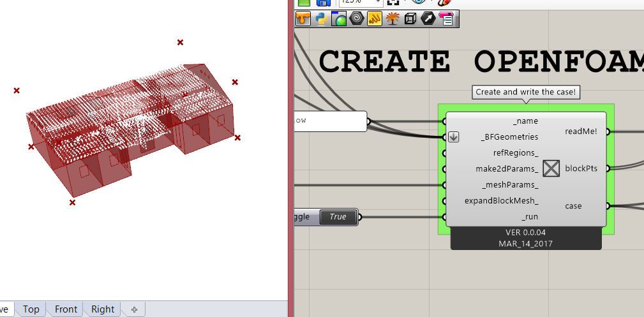The height and width of the screenshot is (317, 644).
Task: Click the _BFGeometries input parameter
Action: click(509, 137)
